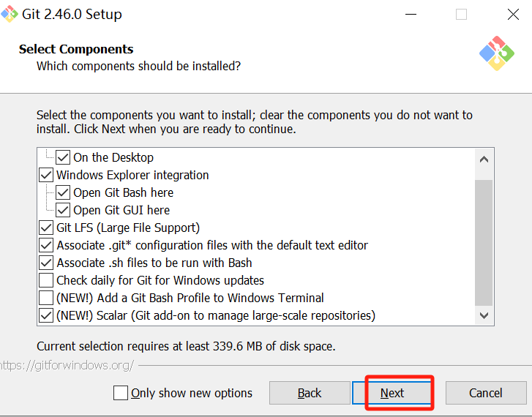This screenshot has width=532, height=417.
Task: Disable Open Git Bash here
Action: click(64, 192)
